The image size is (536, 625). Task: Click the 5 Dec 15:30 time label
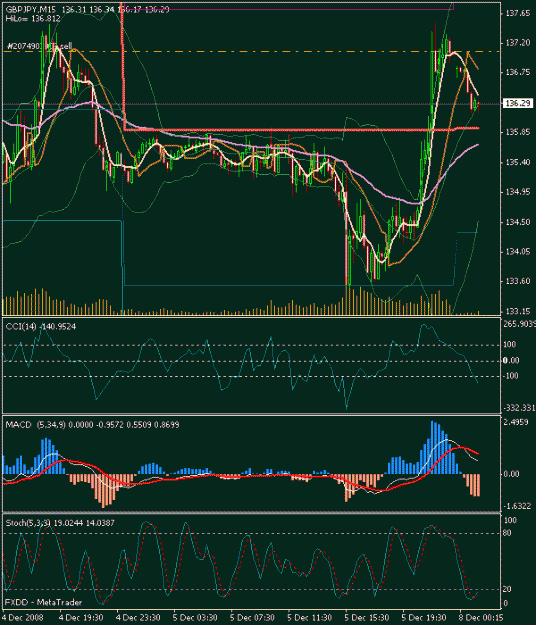pos(366,617)
